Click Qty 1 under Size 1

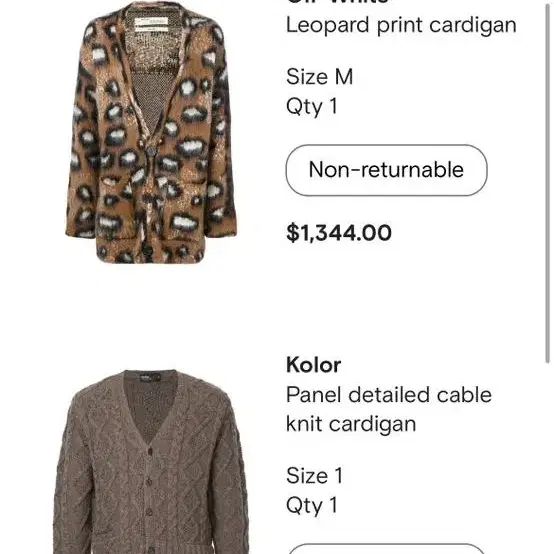click(x=312, y=506)
